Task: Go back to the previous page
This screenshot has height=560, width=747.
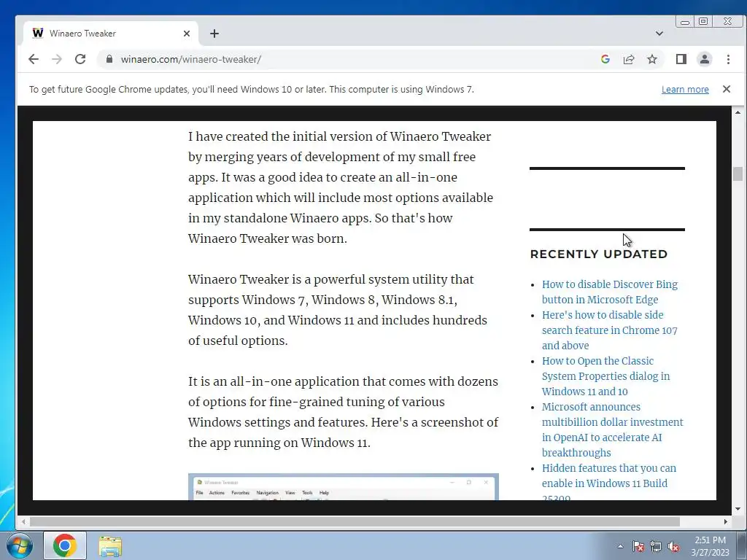Action: [x=34, y=59]
